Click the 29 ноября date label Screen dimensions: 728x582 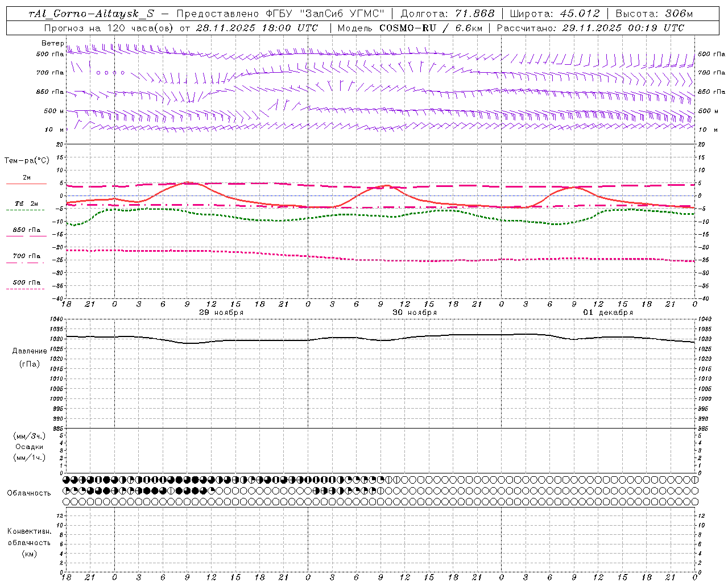click(221, 313)
